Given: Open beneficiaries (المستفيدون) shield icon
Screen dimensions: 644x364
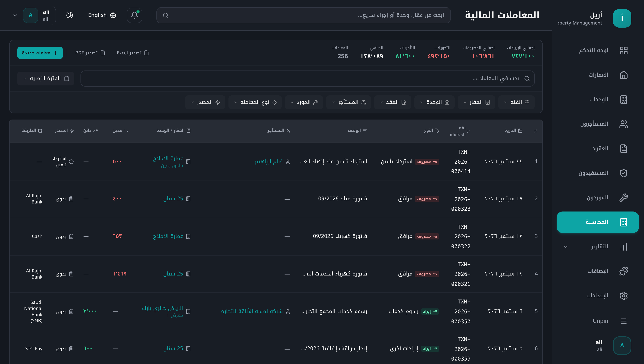Looking at the screenshot, I should (623, 173).
